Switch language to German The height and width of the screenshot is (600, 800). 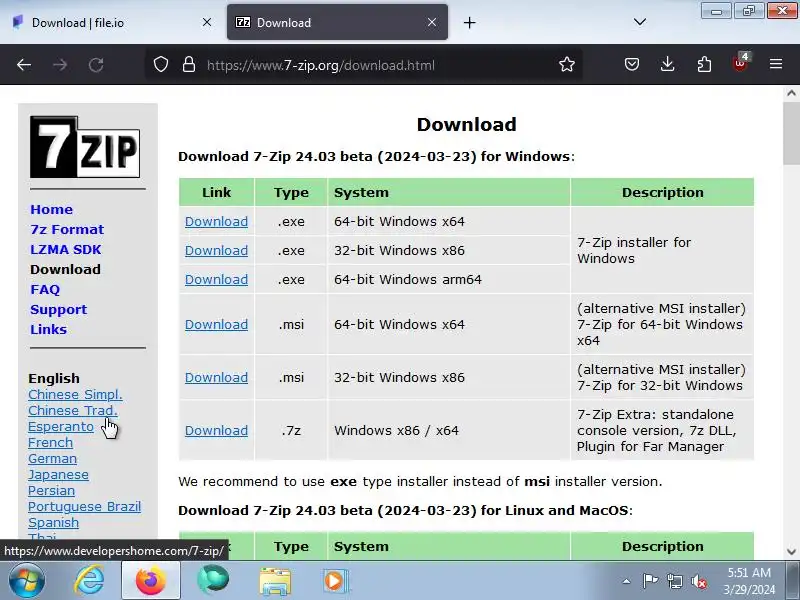coord(53,459)
